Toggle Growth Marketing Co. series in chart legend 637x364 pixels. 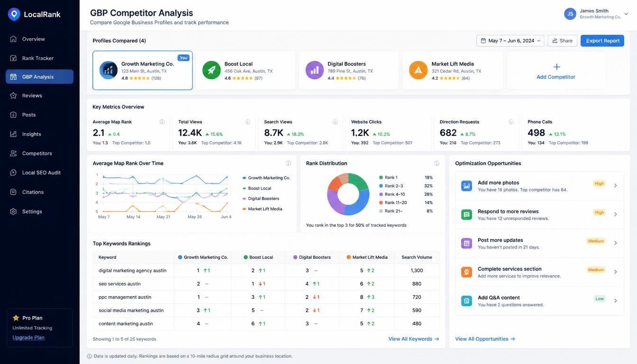tap(266, 178)
